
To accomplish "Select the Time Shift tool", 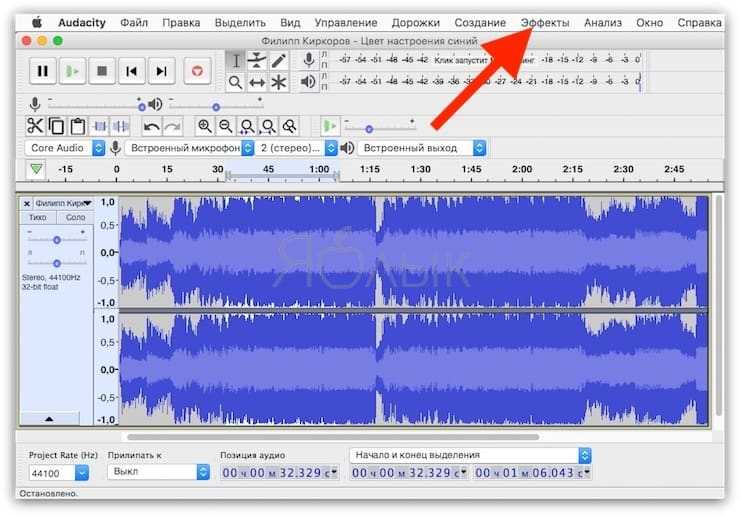I will (257, 83).
